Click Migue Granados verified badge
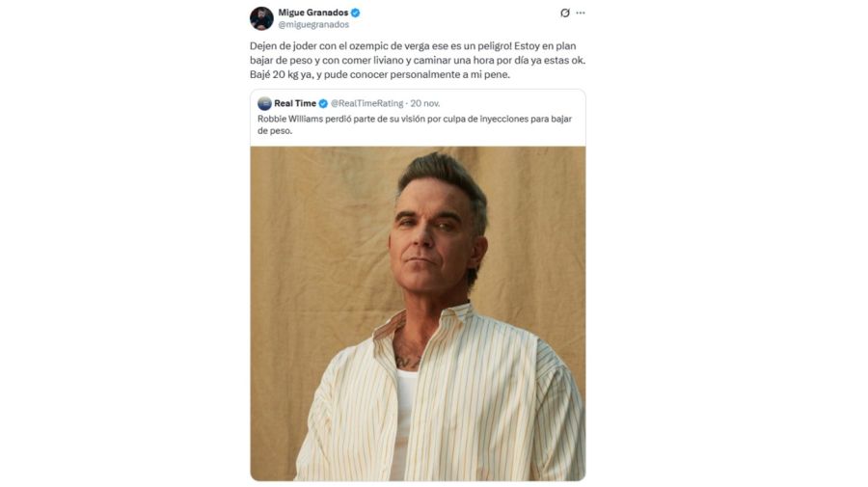868x487 pixels. (x=356, y=13)
